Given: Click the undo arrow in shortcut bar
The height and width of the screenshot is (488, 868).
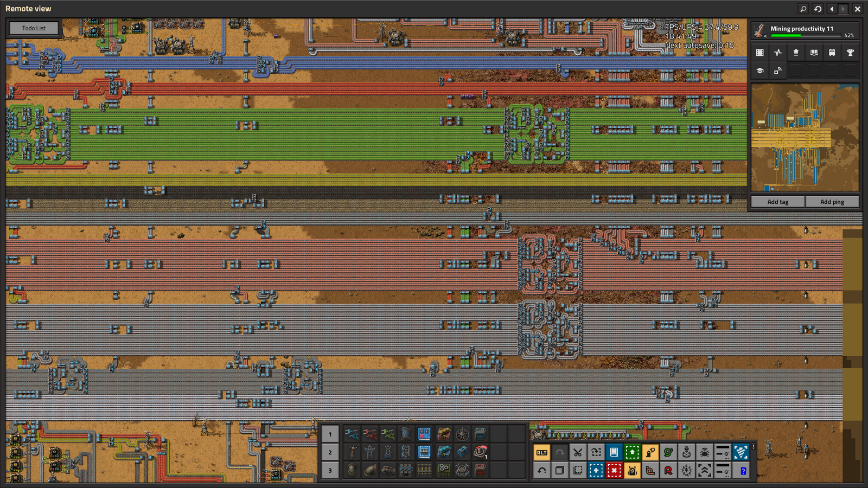Looking at the screenshot, I should [541, 470].
